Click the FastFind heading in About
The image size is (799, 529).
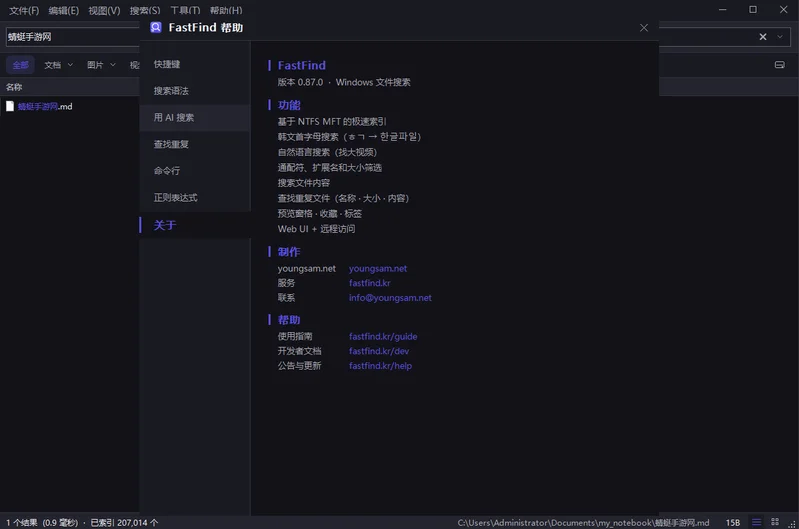[x=302, y=65]
